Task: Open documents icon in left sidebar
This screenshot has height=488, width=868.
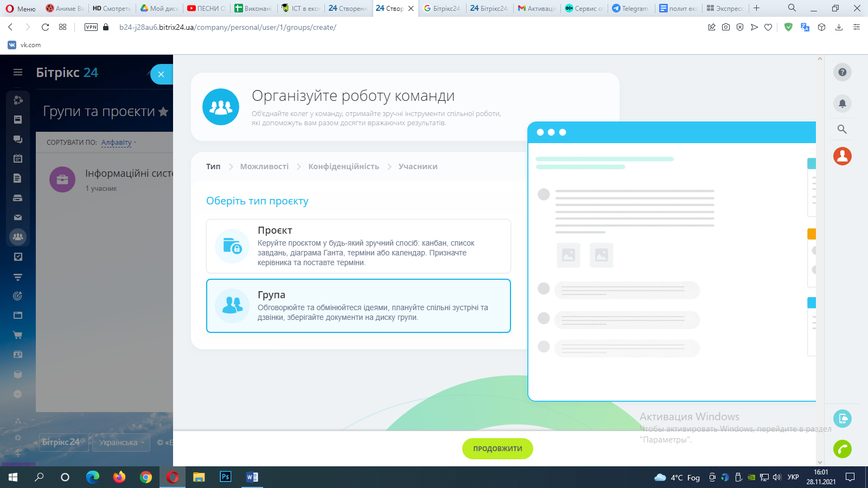Action: (18, 178)
